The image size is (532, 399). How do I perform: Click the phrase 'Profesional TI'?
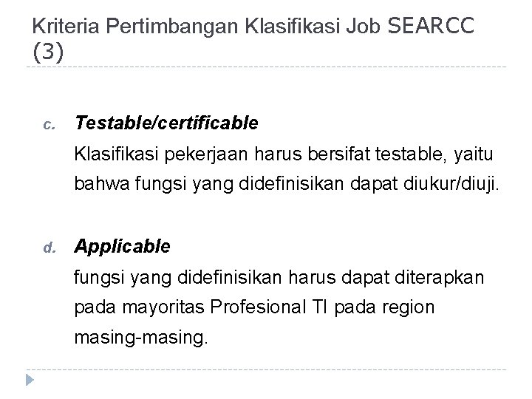[x=268, y=307]
